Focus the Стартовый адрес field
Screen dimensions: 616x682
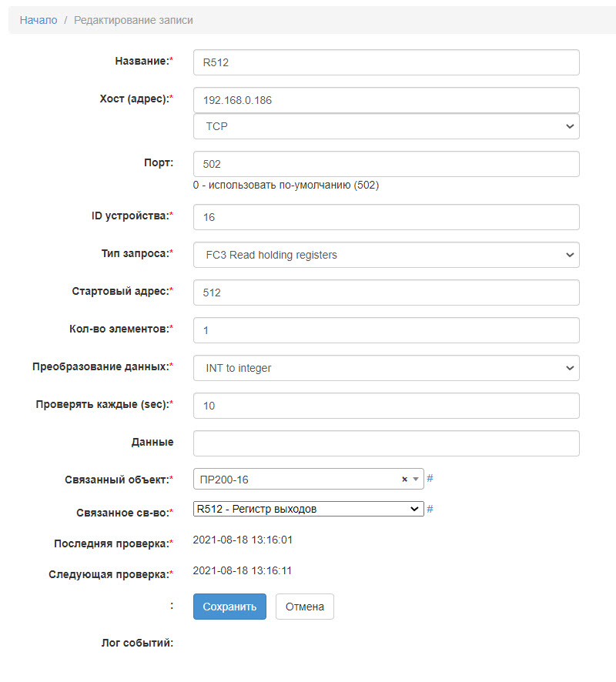click(x=386, y=293)
